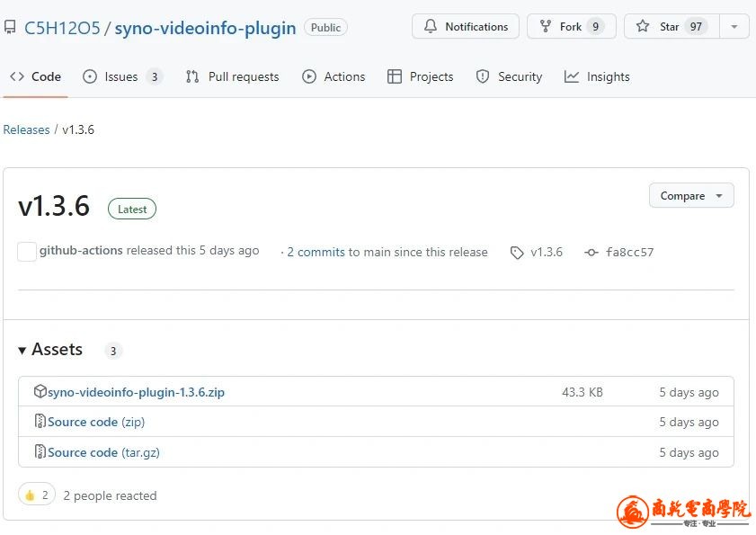View 2 commits since this release

click(316, 252)
